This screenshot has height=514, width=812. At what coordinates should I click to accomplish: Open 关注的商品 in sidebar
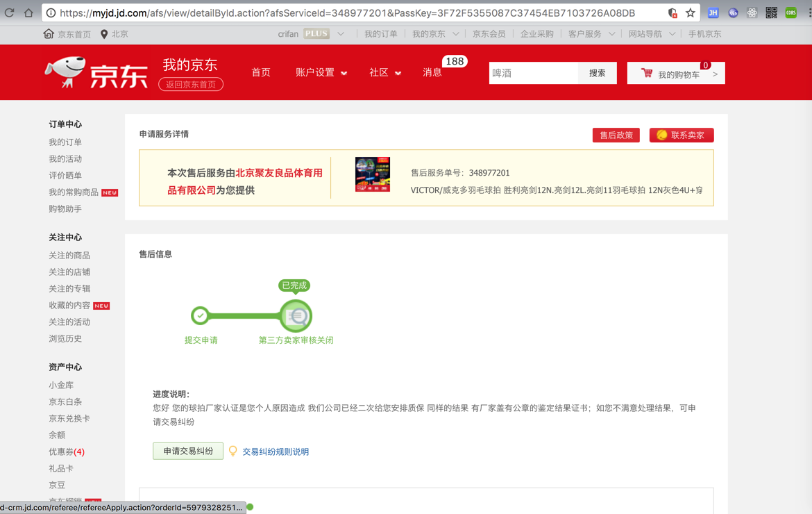pos(69,256)
